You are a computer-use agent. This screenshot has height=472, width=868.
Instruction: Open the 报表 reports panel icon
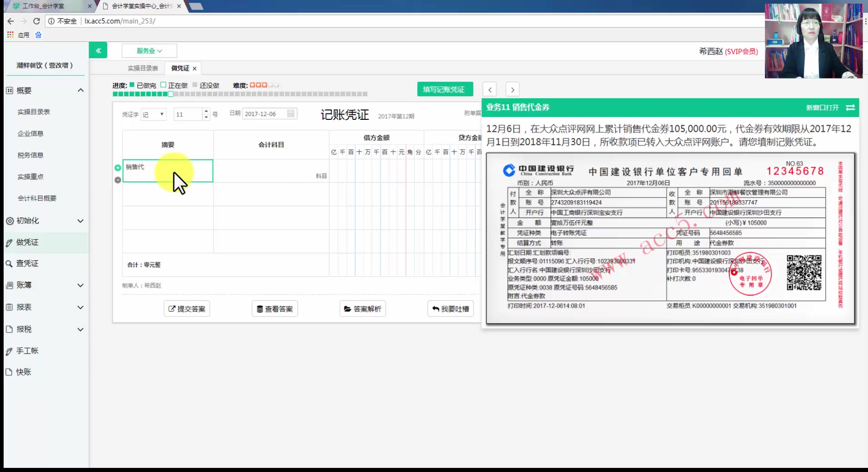pos(8,307)
